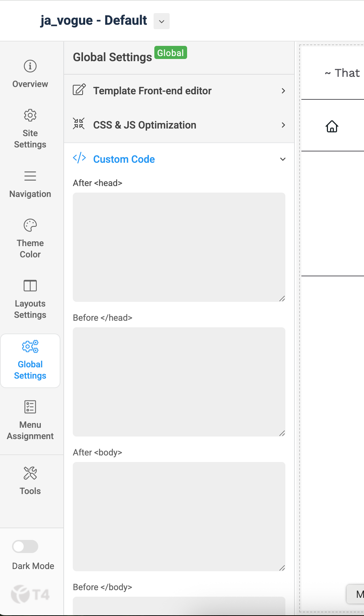Open Navigation hamburger icon
The width and height of the screenshot is (364, 616).
tap(30, 176)
